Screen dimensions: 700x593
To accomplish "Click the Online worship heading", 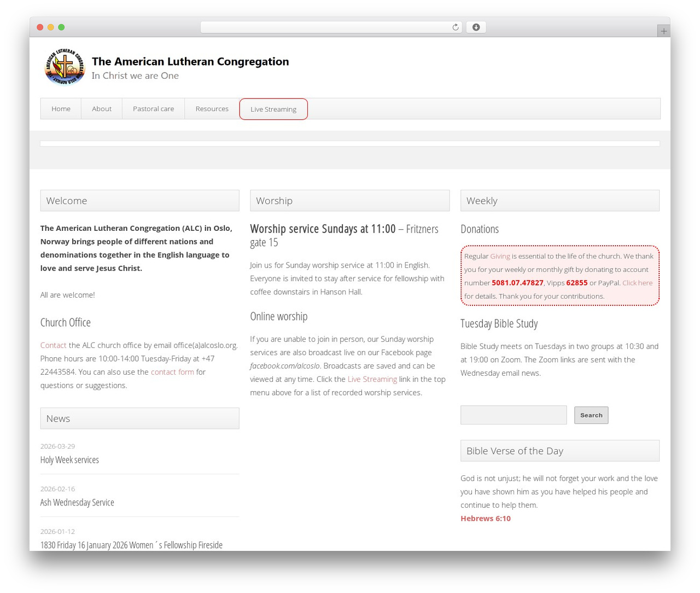I will tap(279, 316).
